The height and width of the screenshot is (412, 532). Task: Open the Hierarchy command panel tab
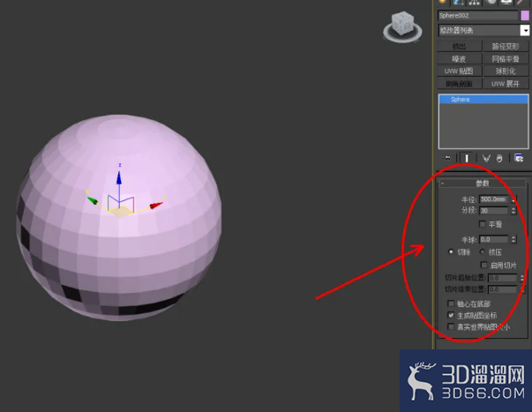pos(474,2)
